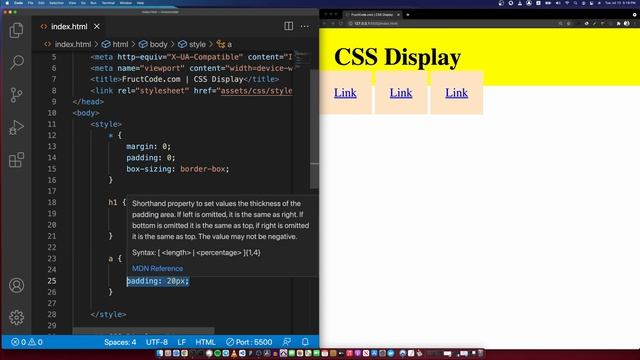
Task: Change the LF end of line sequence
Action: click(x=182, y=342)
